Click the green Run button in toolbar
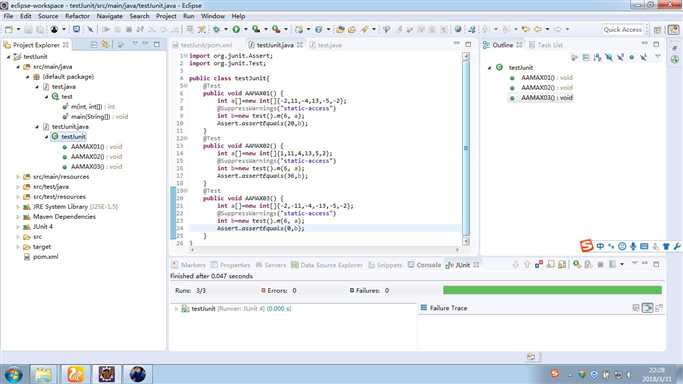683x384 pixels. point(236,29)
